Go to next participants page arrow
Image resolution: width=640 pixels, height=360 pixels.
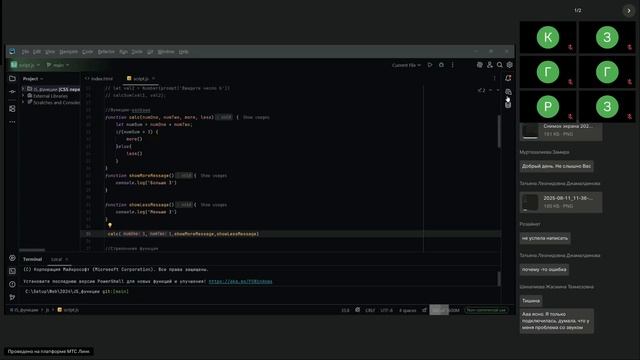coord(629,11)
